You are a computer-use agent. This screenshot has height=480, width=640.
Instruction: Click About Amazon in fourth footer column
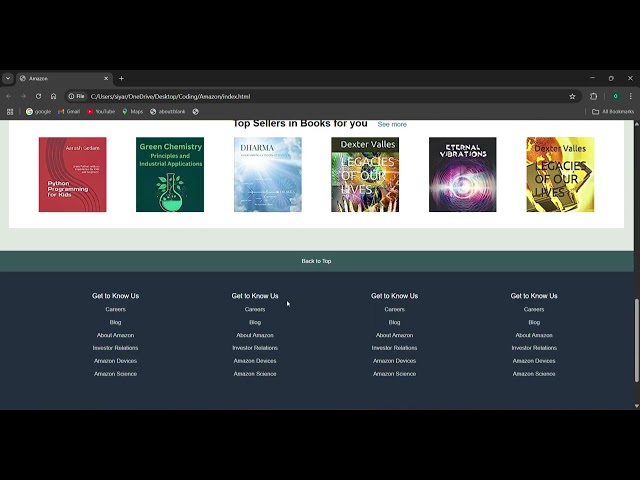(534, 335)
